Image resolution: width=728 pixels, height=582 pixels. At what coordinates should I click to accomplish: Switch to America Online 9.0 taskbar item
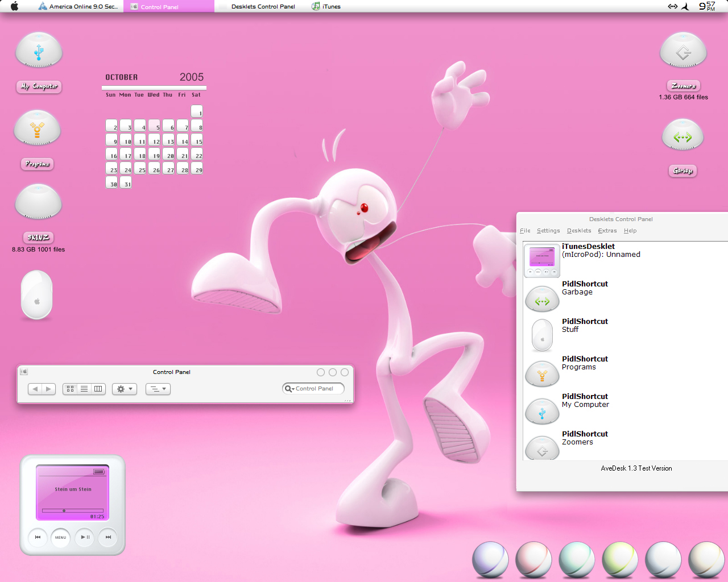pos(78,6)
